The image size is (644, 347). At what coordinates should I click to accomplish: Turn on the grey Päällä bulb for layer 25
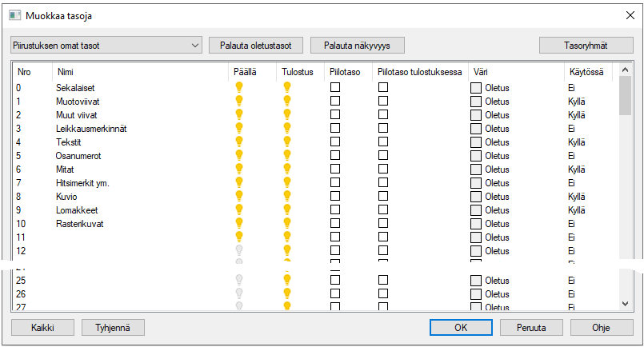click(238, 280)
